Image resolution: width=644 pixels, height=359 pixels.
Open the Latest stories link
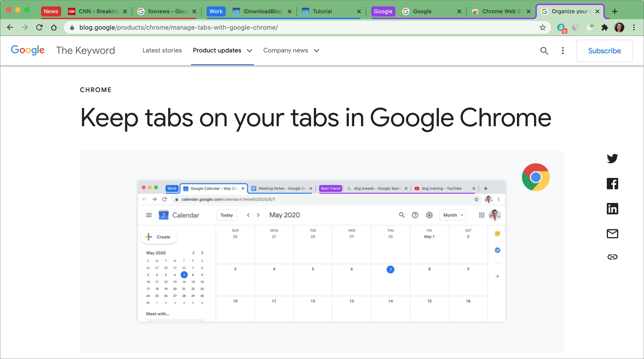click(162, 50)
